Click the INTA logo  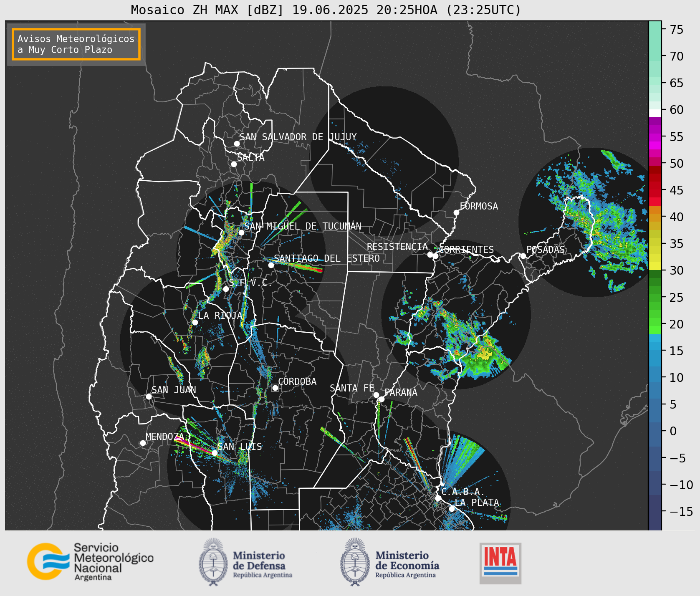point(500,563)
